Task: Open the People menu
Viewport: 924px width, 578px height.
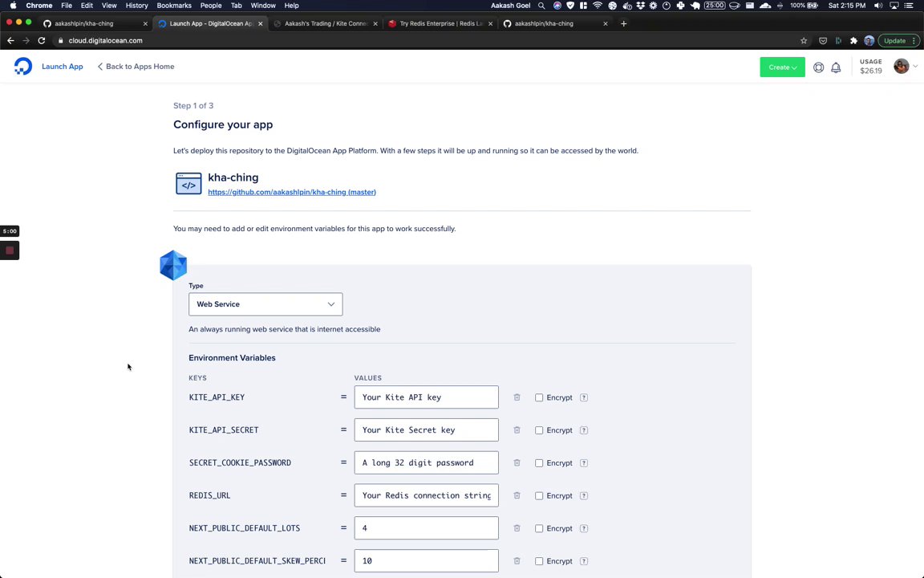Action: pos(210,6)
